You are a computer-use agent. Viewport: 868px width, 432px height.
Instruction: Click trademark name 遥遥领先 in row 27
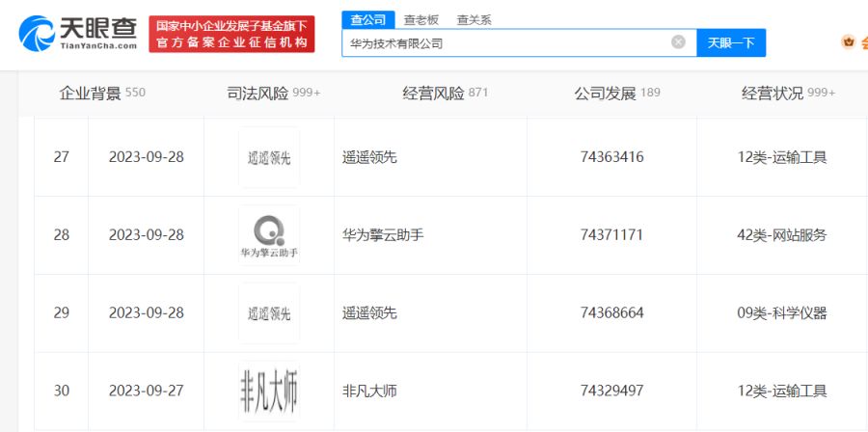point(369,157)
